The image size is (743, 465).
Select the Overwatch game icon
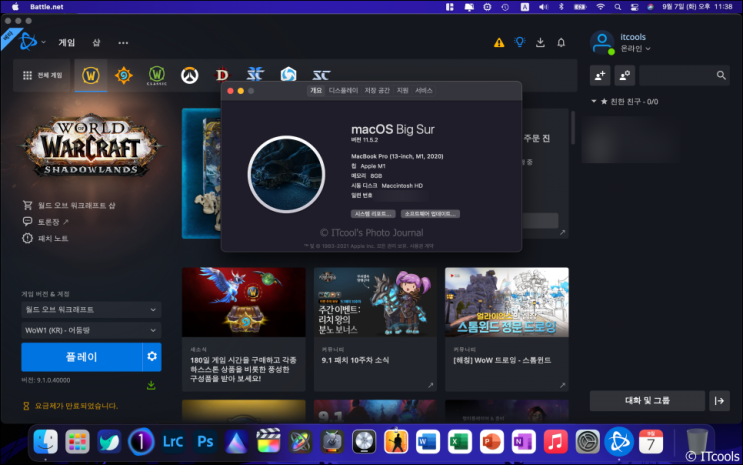click(x=190, y=75)
